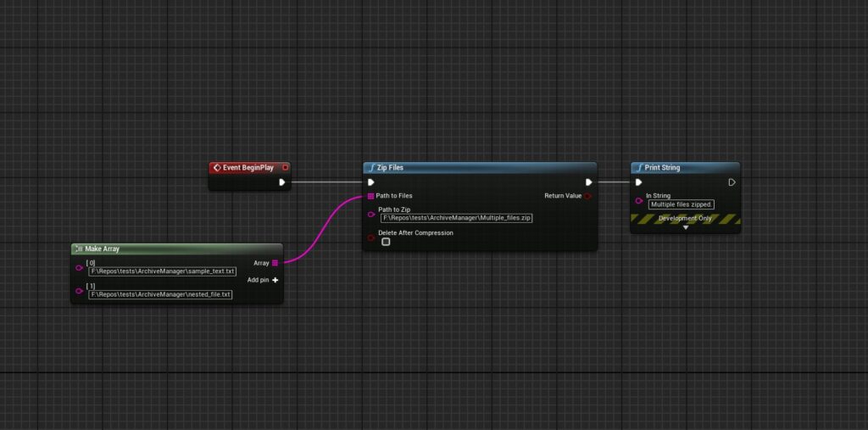Image resolution: width=868 pixels, height=430 pixels.
Task: Click the Zip Files execution output pin
Action: tap(588, 181)
